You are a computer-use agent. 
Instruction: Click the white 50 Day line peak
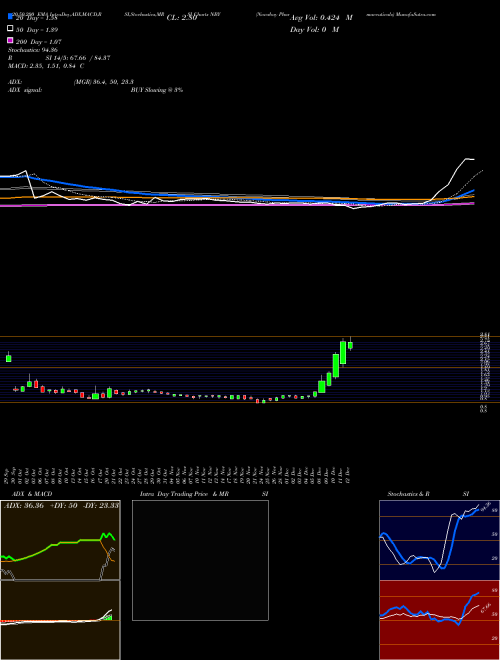pyautogui.click(x=467, y=159)
